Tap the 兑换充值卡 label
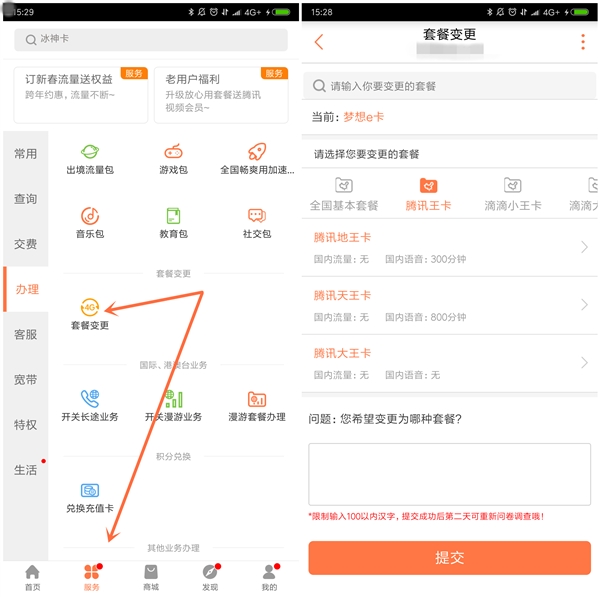 tap(90, 508)
